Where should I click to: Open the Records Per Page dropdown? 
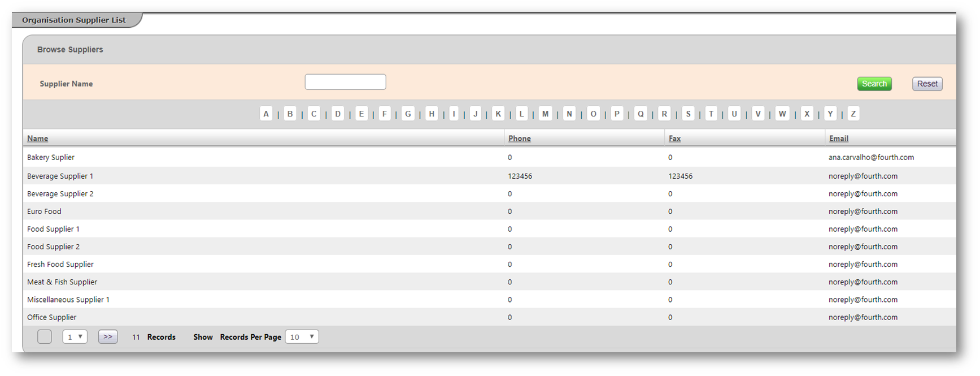[302, 337]
